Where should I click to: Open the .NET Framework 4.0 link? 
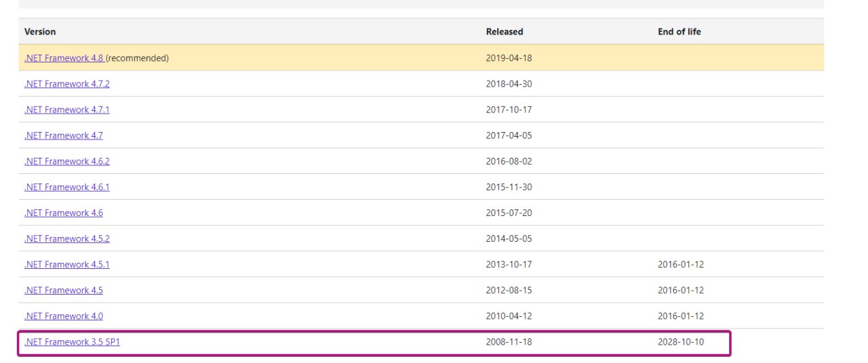tap(64, 316)
